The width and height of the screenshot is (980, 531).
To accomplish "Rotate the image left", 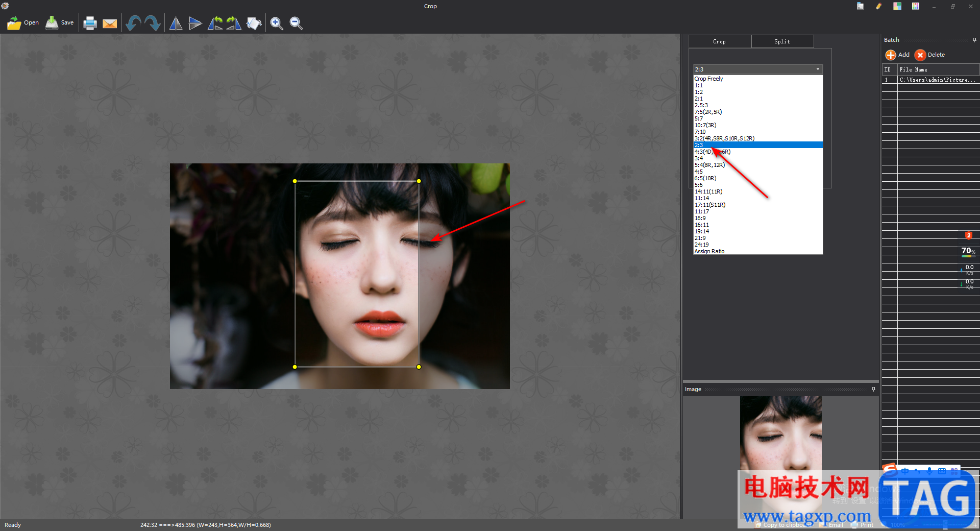I will point(215,23).
